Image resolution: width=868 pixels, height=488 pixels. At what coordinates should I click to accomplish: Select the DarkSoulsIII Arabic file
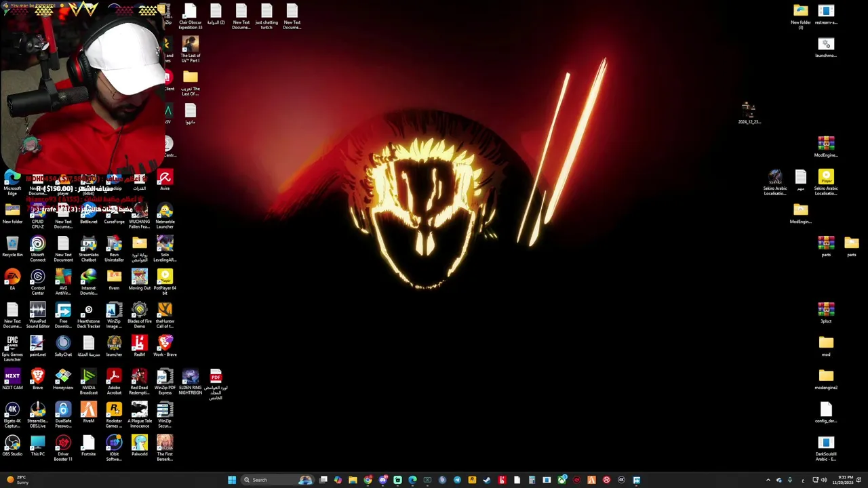click(826, 448)
